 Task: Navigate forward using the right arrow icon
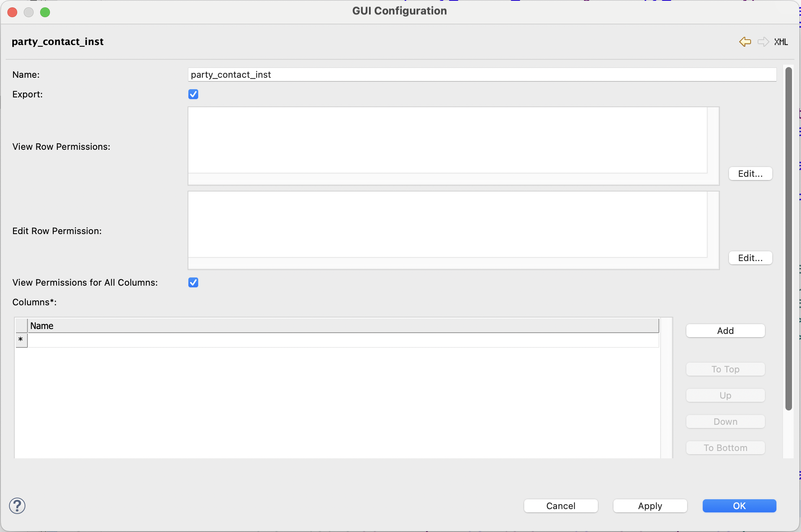click(763, 42)
